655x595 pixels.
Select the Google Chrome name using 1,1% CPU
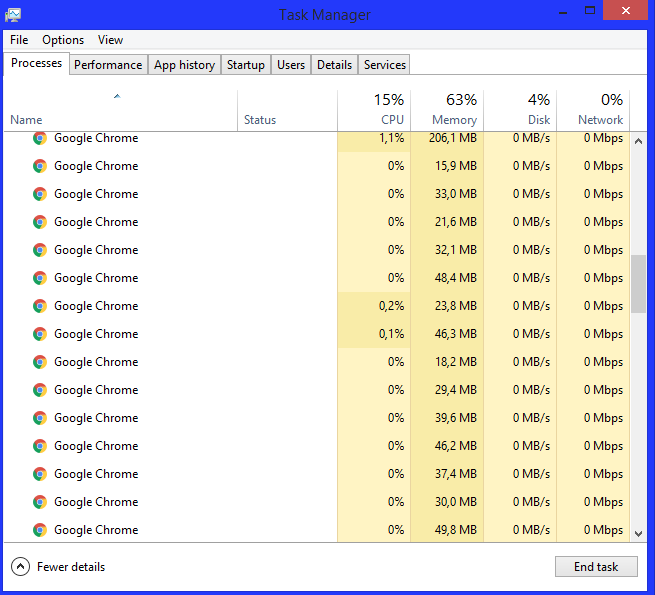[x=96, y=138]
